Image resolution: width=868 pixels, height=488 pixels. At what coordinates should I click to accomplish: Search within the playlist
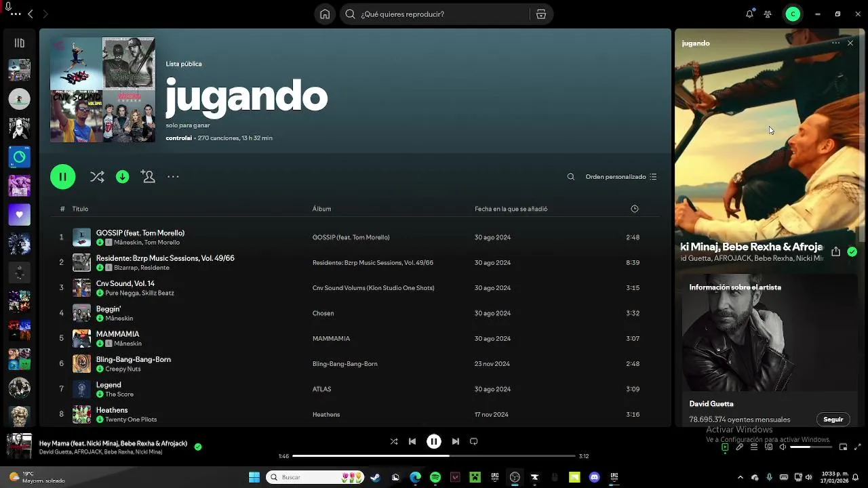(571, 177)
